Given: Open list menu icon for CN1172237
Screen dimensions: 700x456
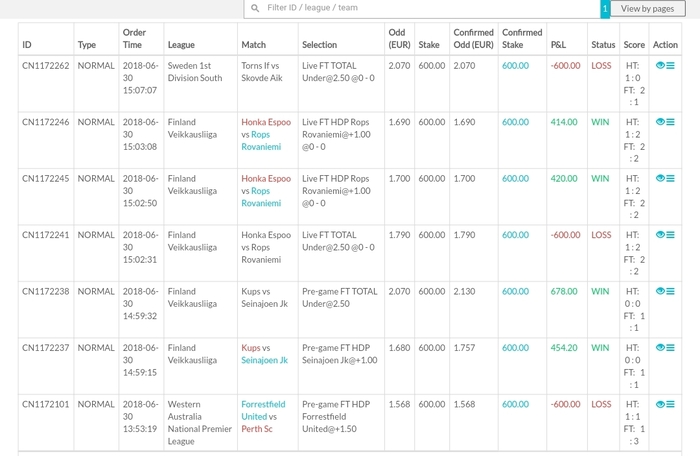Looking at the screenshot, I should (x=670, y=348).
